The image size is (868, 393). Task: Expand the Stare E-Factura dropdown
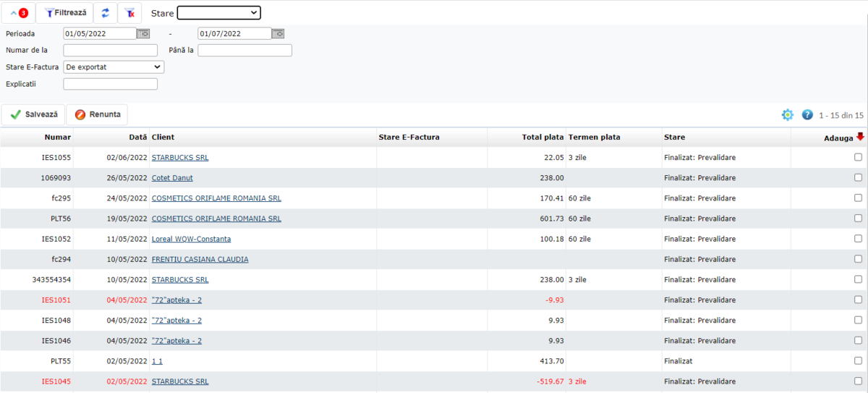[x=114, y=67]
